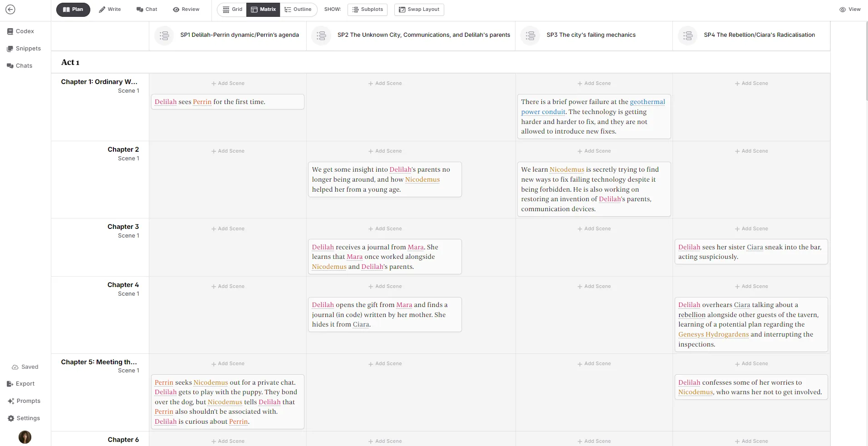Image resolution: width=868 pixels, height=446 pixels.
Task: Switch to the Write tab
Action: [x=110, y=10]
